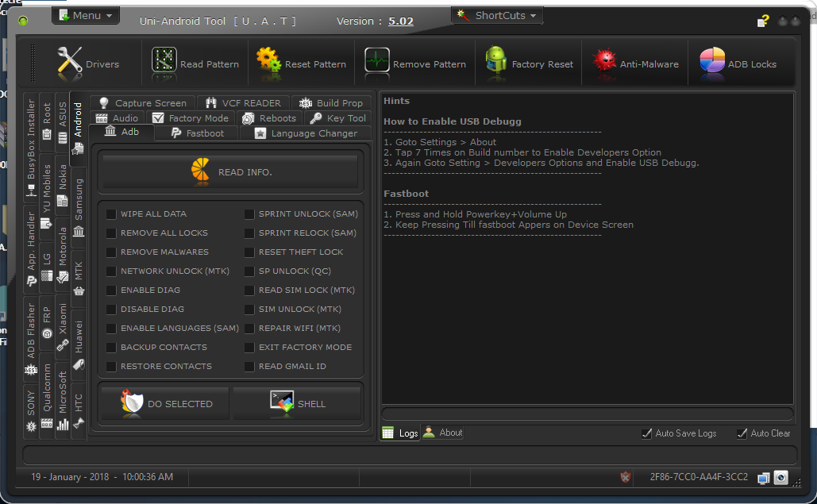Open the FRP vertical tab

(x=47, y=323)
